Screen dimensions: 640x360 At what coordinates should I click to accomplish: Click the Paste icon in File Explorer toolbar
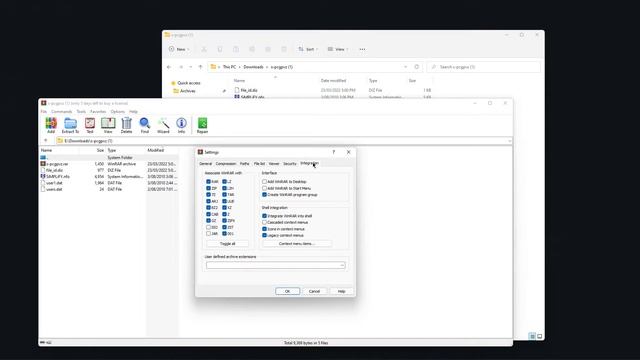236,49
